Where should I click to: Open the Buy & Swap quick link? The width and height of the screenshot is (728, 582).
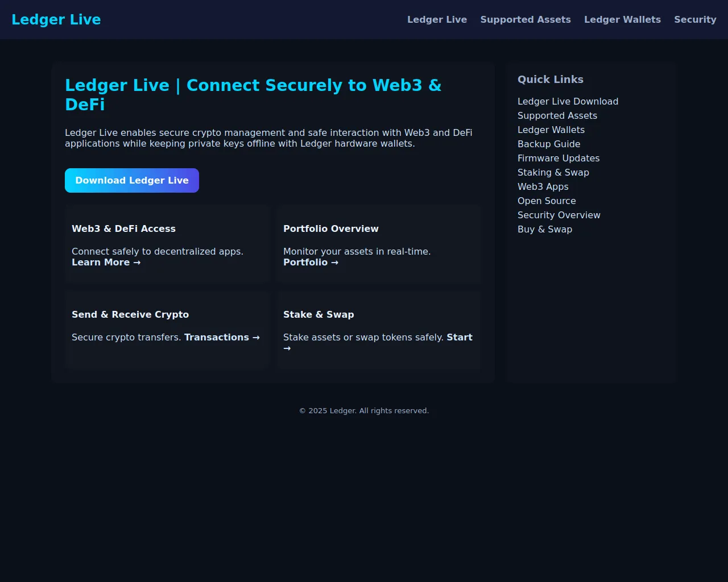pos(545,229)
